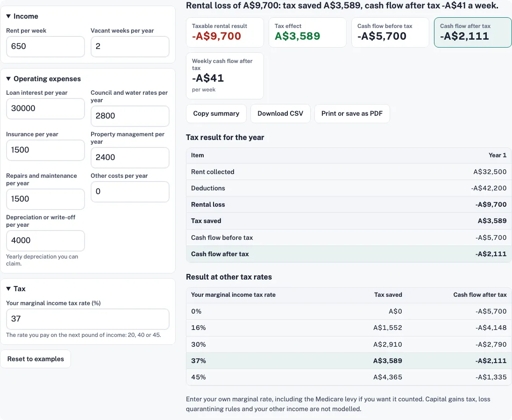The height and width of the screenshot is (420, 512).
Task: Edit Repairs and maintenance field
Action: [x=45, y=199]
